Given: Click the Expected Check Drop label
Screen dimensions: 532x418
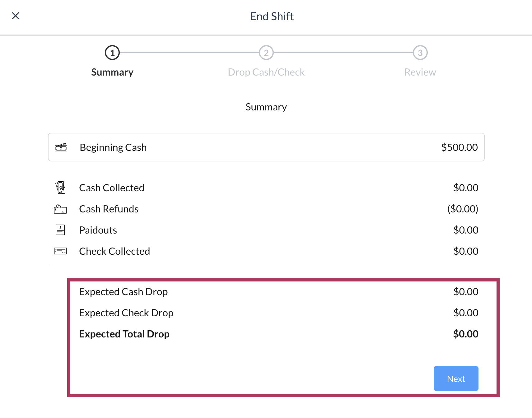Looking at the screenshot, I should coord(126,313).
